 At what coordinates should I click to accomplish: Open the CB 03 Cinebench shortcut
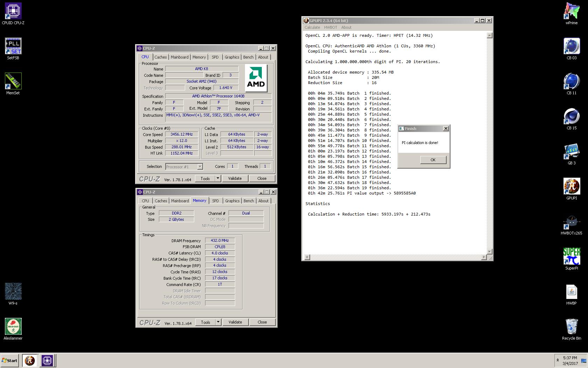tap(572, 49)
